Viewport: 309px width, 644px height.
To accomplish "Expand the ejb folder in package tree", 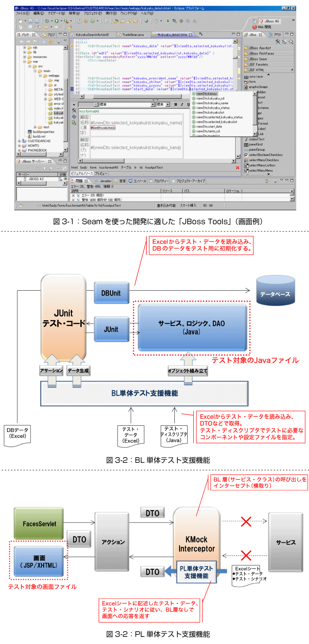I will (24, 47).
